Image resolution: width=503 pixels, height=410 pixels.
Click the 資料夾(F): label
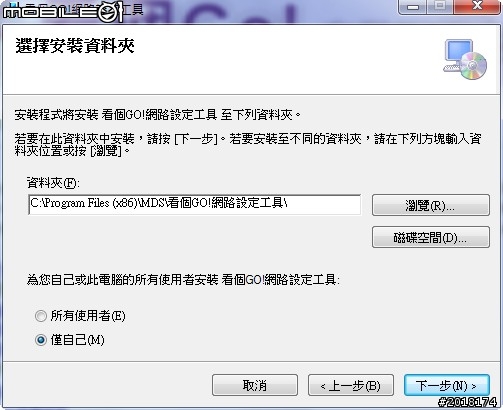(53, 183)
